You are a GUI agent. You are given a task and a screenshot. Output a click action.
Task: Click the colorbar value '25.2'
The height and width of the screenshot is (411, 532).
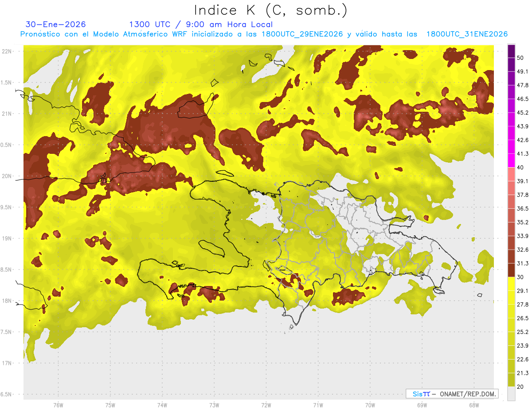click(522, 332)
